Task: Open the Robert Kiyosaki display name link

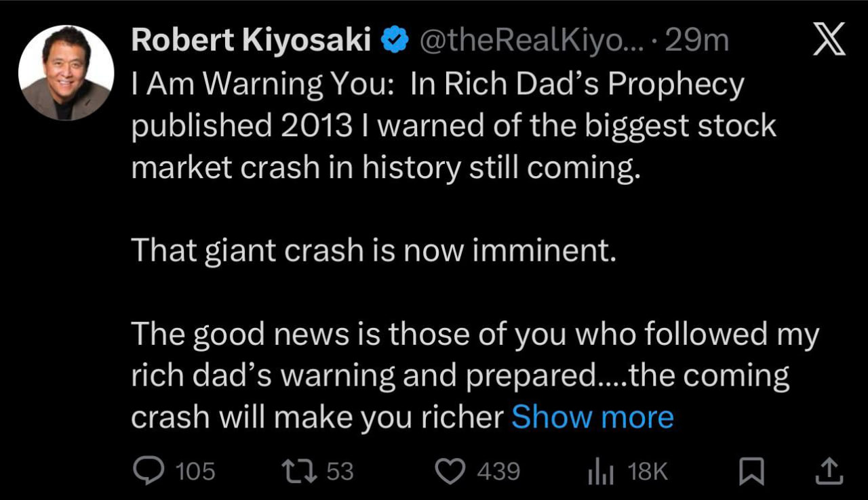Action: (251, 41)
